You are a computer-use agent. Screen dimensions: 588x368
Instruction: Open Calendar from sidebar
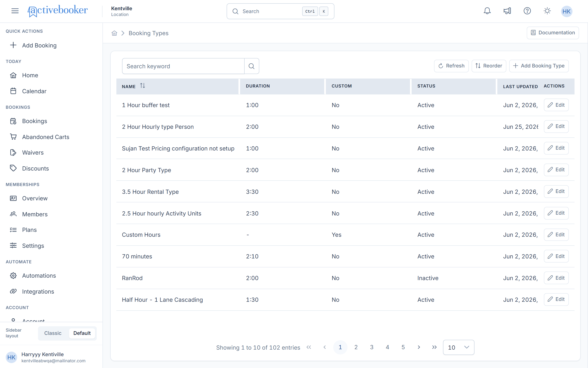click(34, 91)
